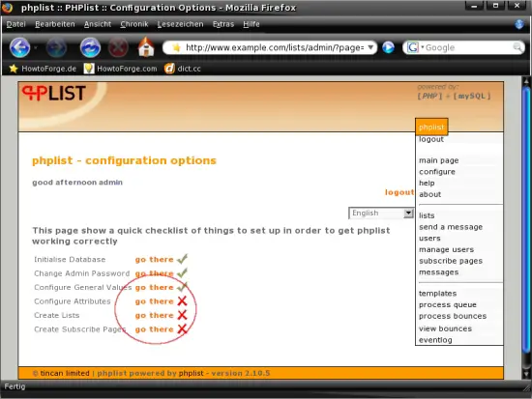Open manage users in the sidebar

[x=446, y=250]
